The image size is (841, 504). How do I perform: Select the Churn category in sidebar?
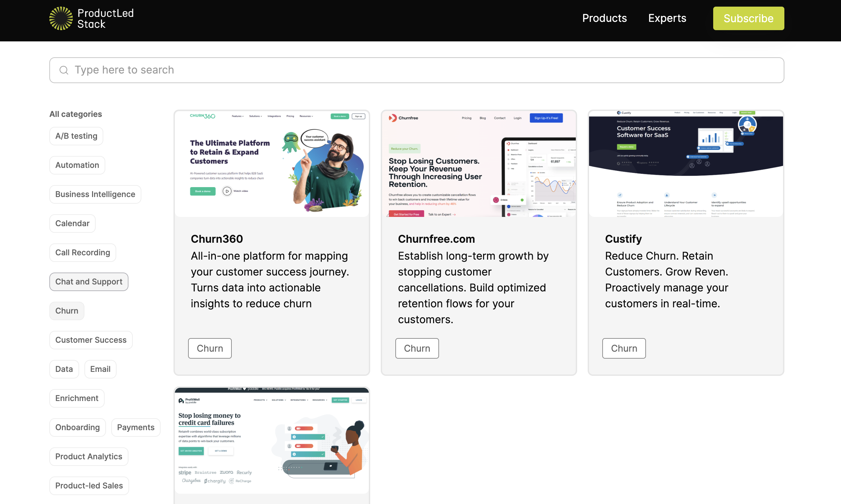[67, 311]
